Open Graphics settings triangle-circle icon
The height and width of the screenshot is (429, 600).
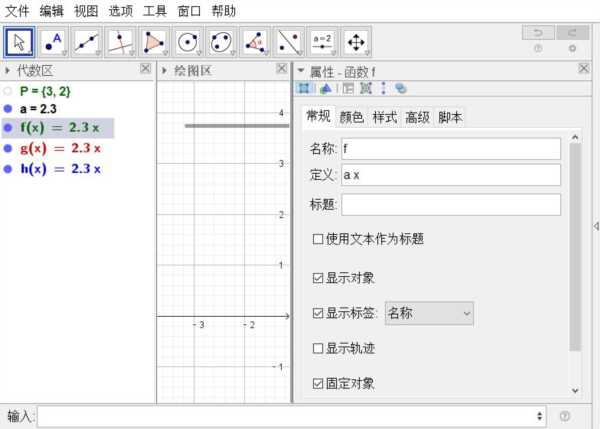(325, 88)
